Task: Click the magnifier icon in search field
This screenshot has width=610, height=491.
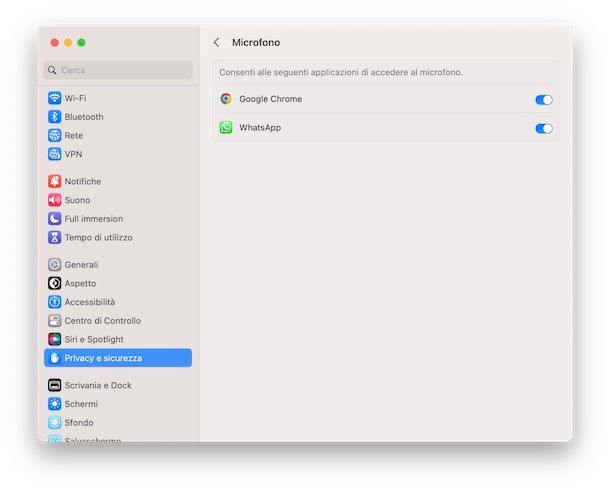Action: click(x=52, y=70)
